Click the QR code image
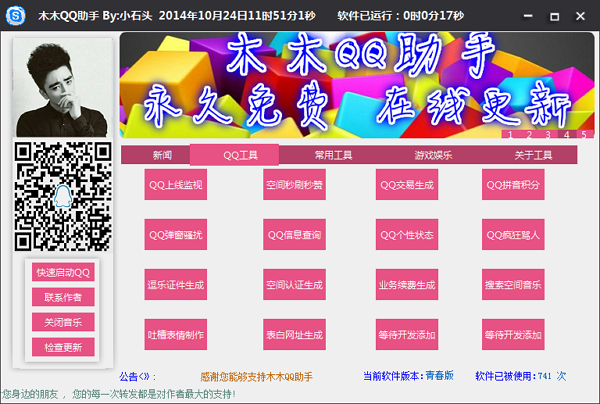Viewport: 600px width, 404px height. [63, 196]
